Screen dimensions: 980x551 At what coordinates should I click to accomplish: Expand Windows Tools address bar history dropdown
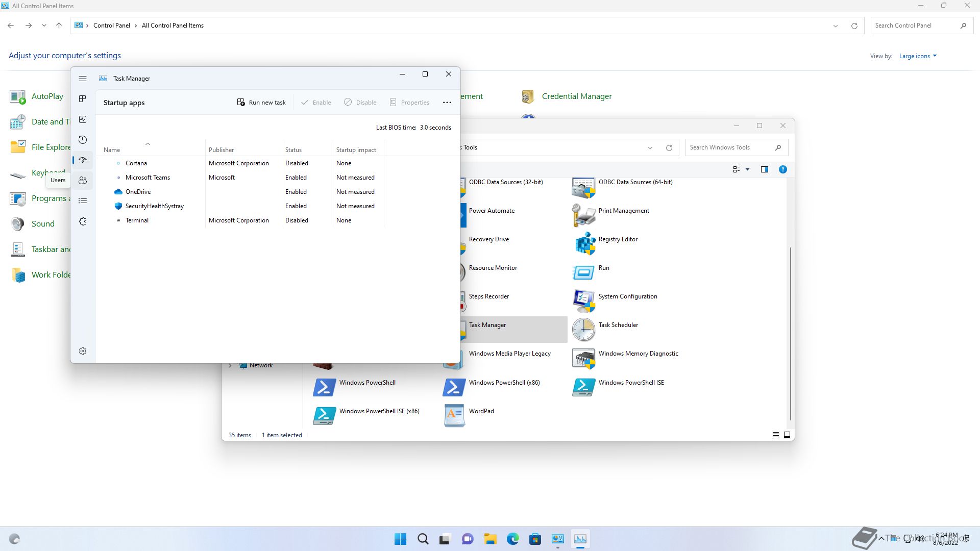[650, 147]
